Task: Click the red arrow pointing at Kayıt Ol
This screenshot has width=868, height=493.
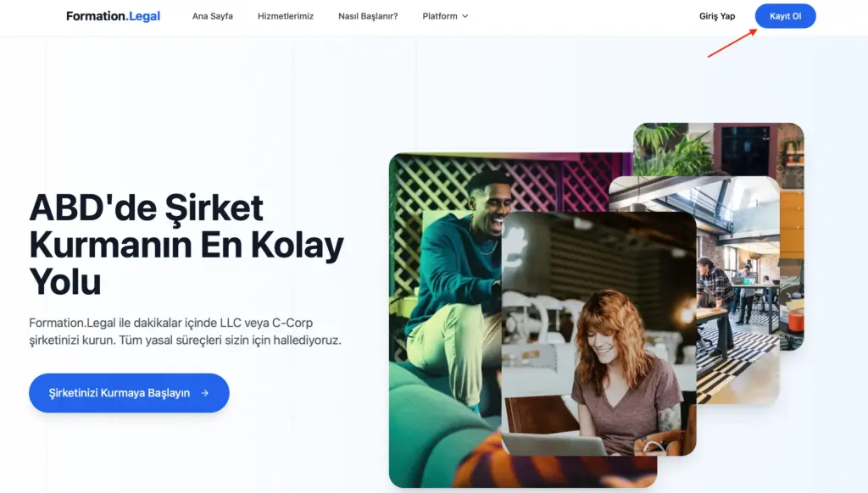Action: [x=732, y=43]
